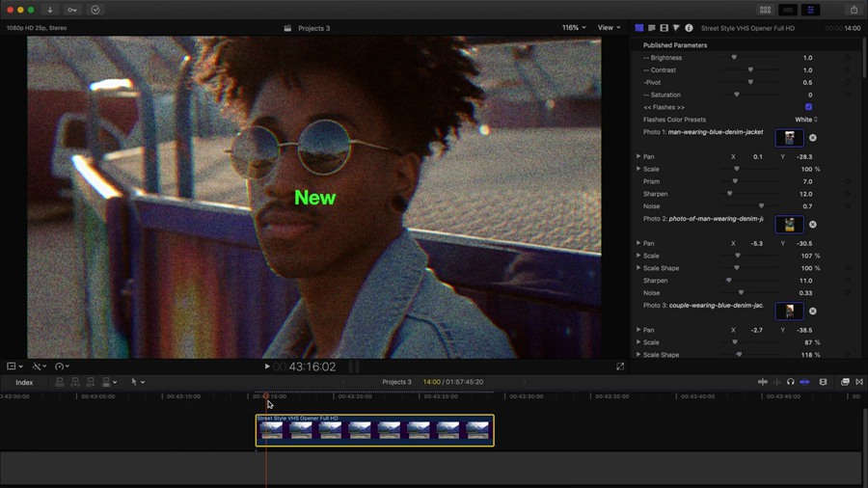The width and height of the screenshot is (868, 488).
Task: Open the timeline clip appearance filmstrip icon
Action: (824, 382)
